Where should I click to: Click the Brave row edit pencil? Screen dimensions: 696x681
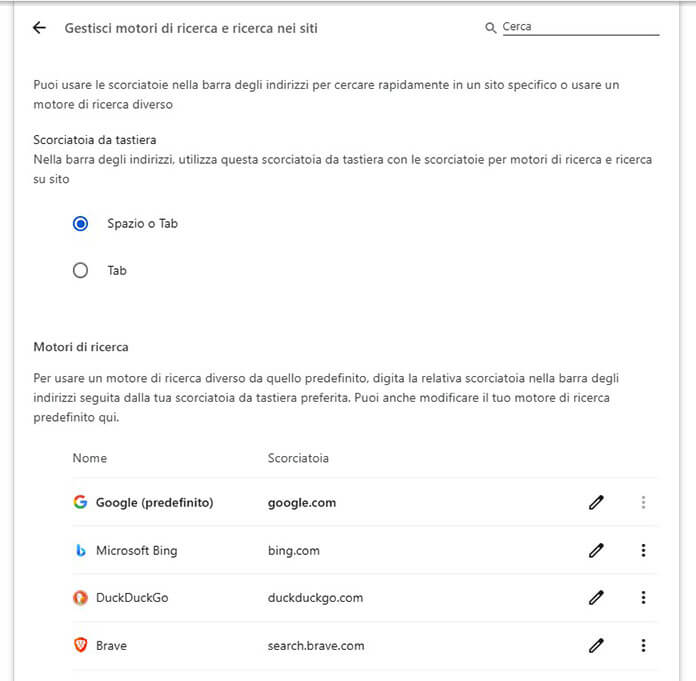tap(597, 645)
